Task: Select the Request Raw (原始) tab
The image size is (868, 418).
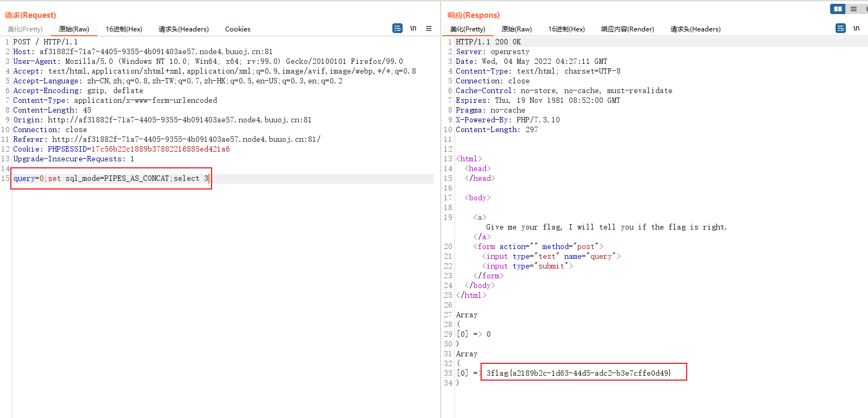Action: 74,29
